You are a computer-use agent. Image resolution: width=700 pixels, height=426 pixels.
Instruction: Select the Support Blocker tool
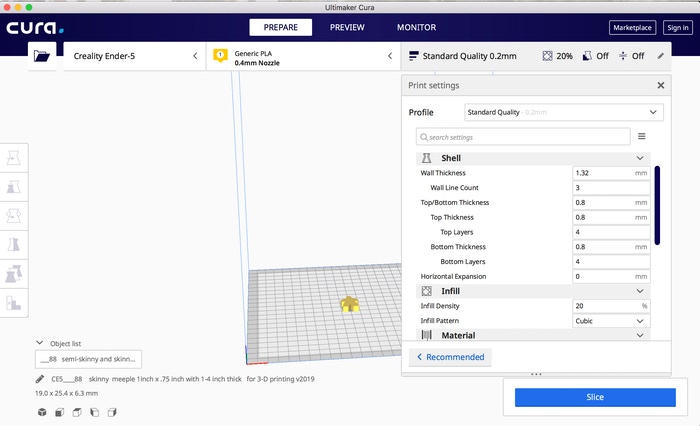[15, 301]
